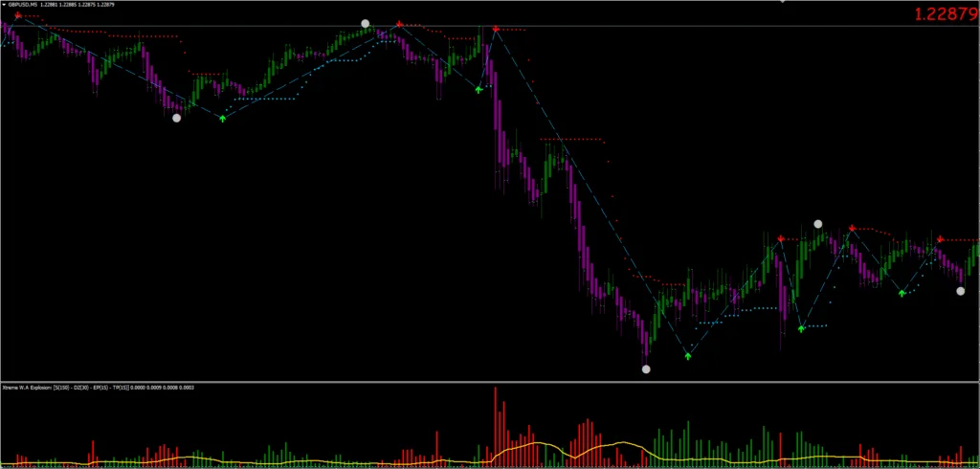Select the green buy arrow just before the big drop
The height and width of the screenshot is (469, 980).
pyautogui.click(x=479, y=90)
